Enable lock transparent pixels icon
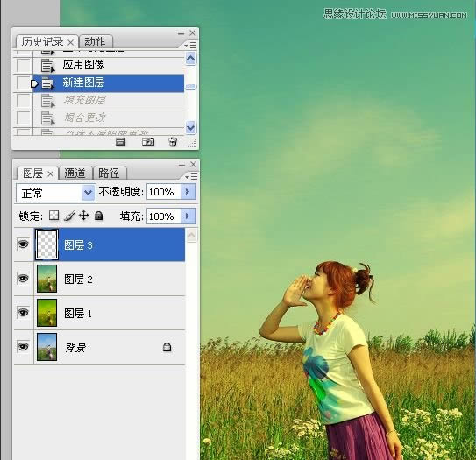 coord(54,216)
